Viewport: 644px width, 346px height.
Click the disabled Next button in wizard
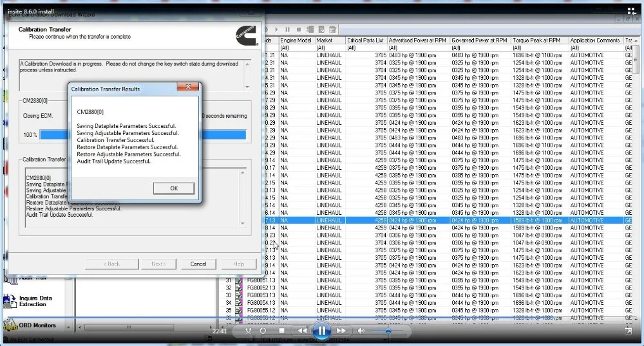click(x=158, y=264)
